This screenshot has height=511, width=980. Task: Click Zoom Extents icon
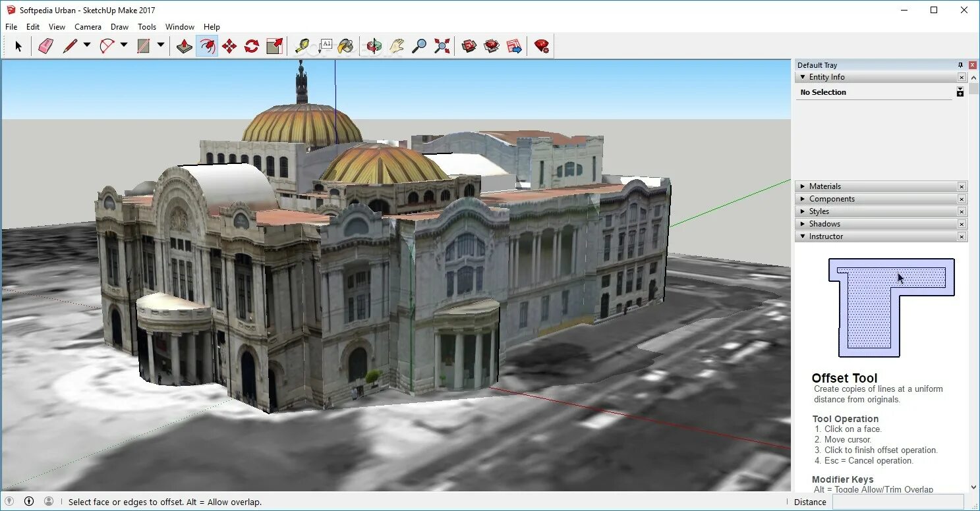coord(442,46)
